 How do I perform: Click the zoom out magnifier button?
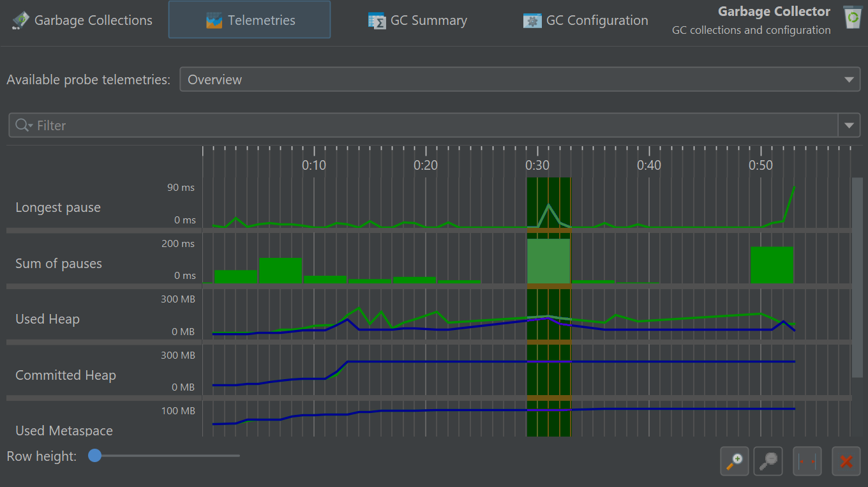tap(768, 461)
